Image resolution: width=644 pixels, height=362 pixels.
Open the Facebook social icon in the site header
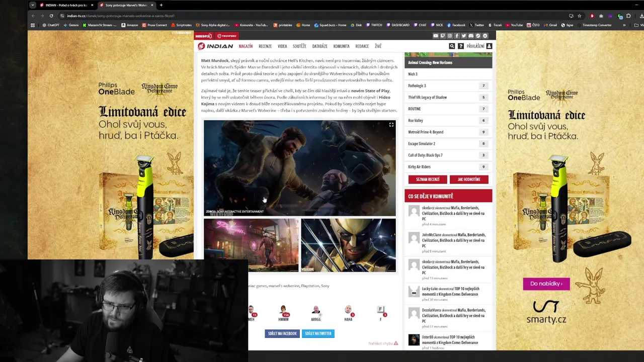[x=457, y=36]
